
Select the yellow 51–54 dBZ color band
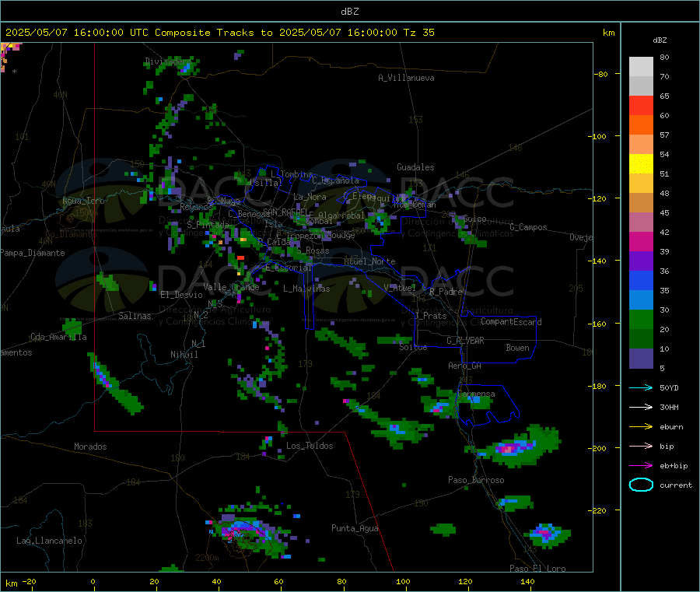[x=641, y=164]
